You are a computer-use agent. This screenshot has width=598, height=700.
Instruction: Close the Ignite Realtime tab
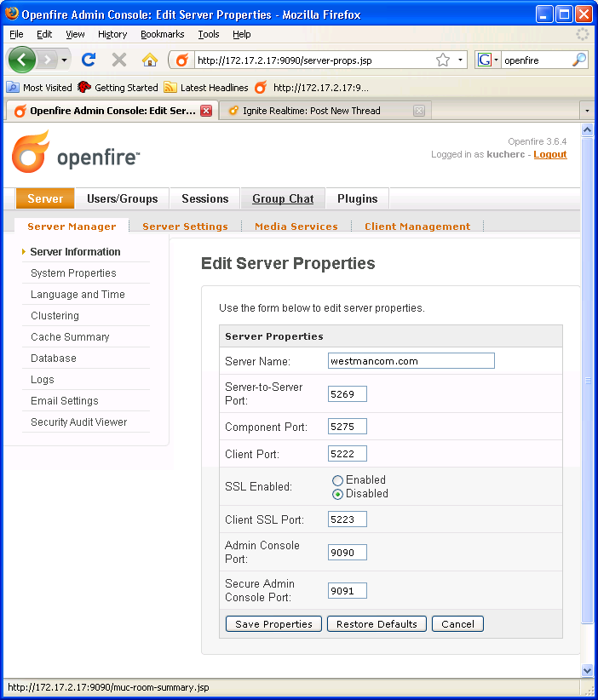click(419, 111)
